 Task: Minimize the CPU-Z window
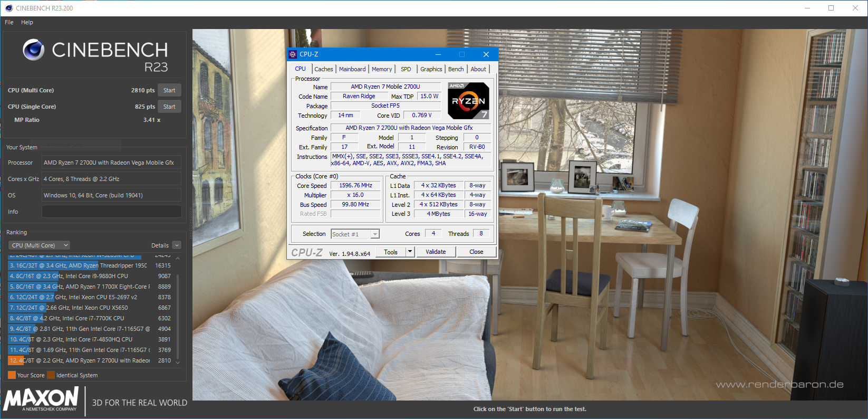[x=438, y=54]
